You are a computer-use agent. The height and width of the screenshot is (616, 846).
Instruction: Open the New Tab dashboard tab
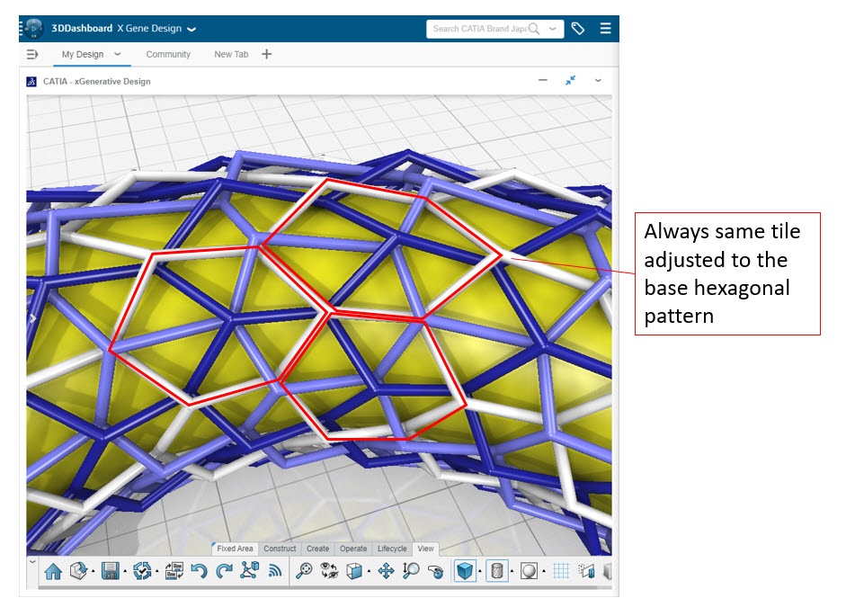pos(231,54)
